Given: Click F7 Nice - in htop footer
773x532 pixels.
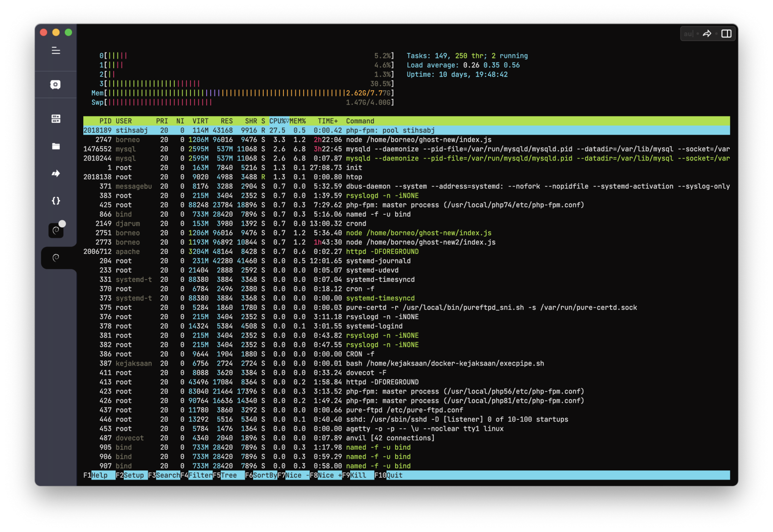Looking at the screenshot, I should [294, 475].
